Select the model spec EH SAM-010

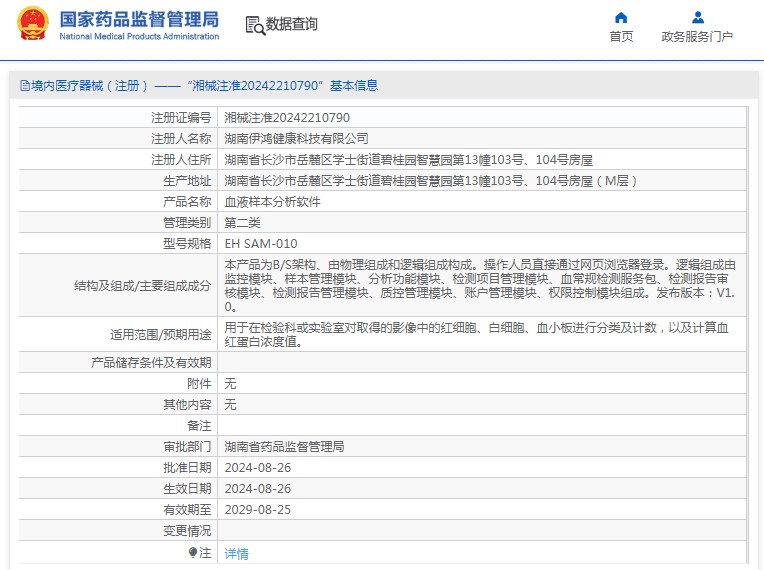point(260,243)
